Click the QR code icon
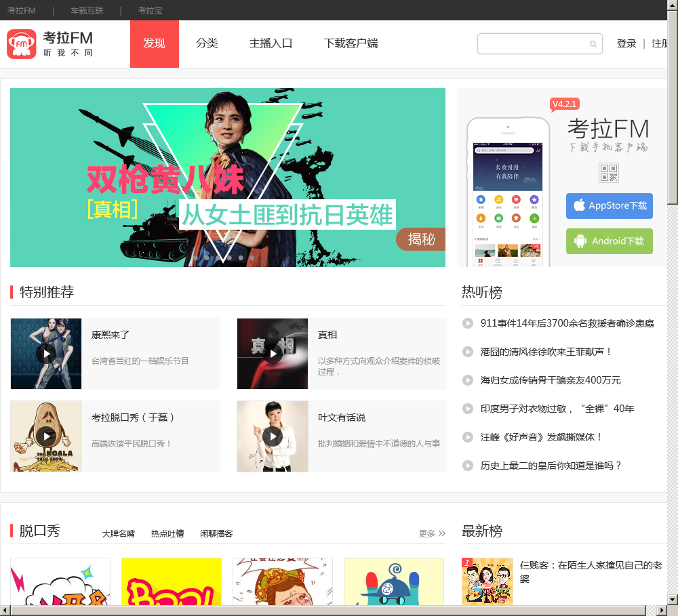 point(609,173)
